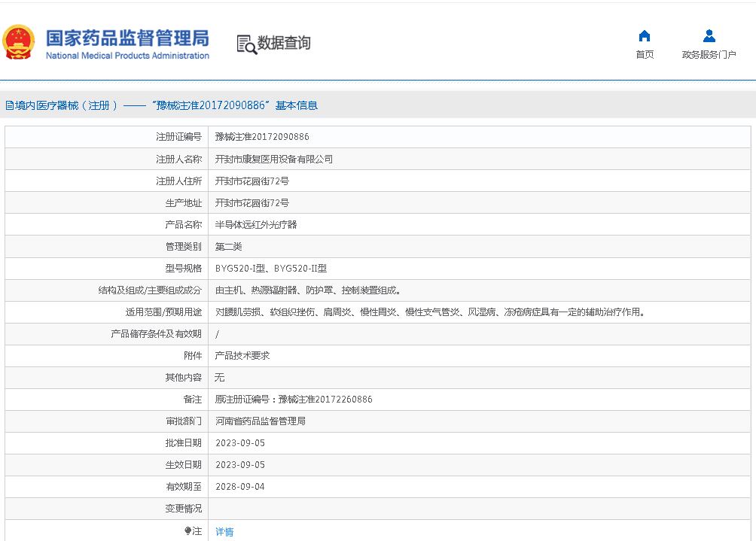
Task: Click model spec BYG520-I型、BYG520-II型 cell
Action: pos(271,268)
